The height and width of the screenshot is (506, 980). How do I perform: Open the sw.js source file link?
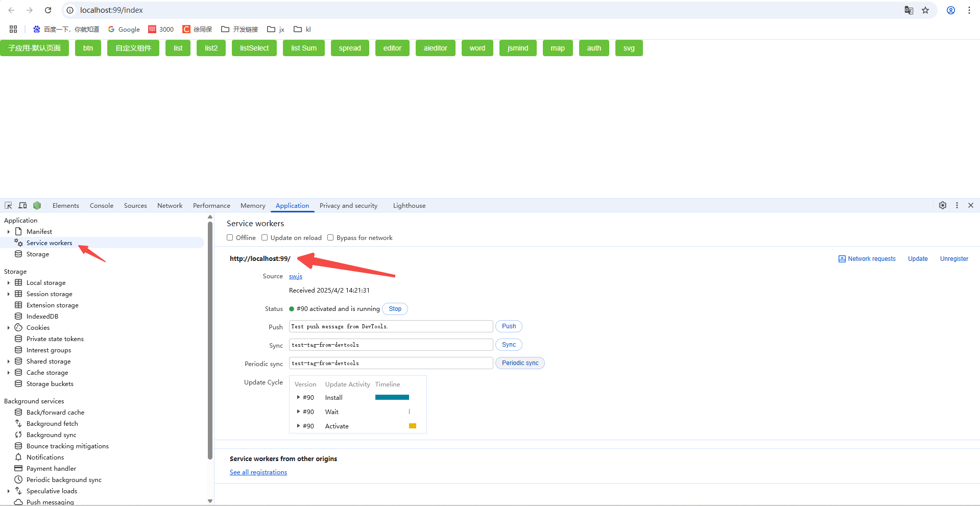pos(295,276)
